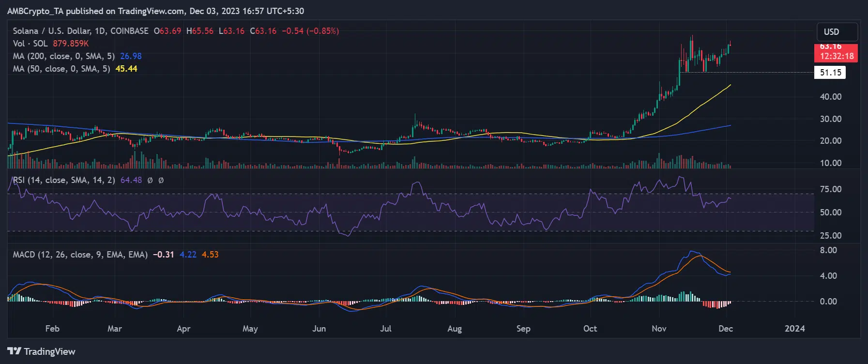Click the Feb label on time axis
The image size is (868, 364).
pos(52,329)
